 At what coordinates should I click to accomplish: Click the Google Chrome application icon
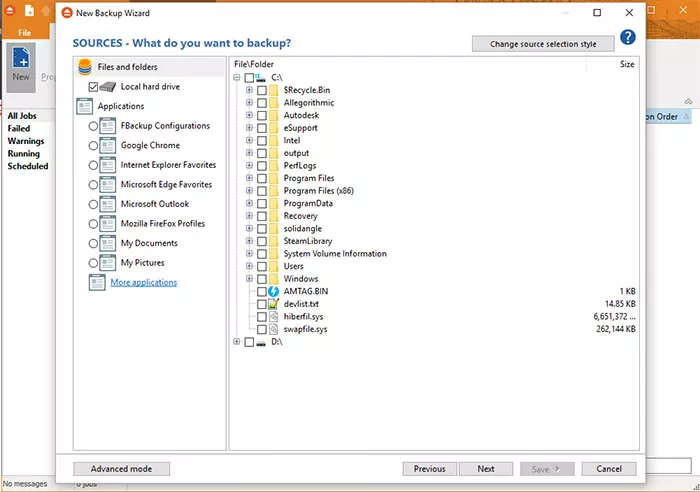click(x=108, y=146)
